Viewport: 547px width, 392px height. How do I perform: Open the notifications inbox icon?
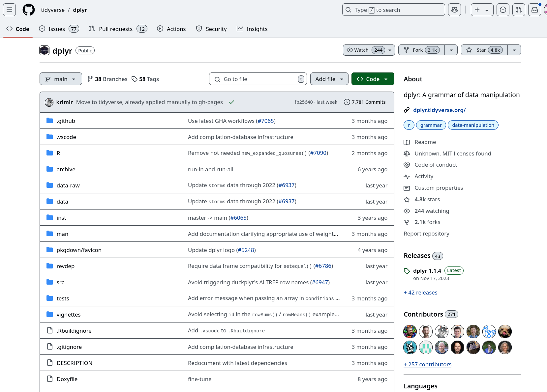534,10
